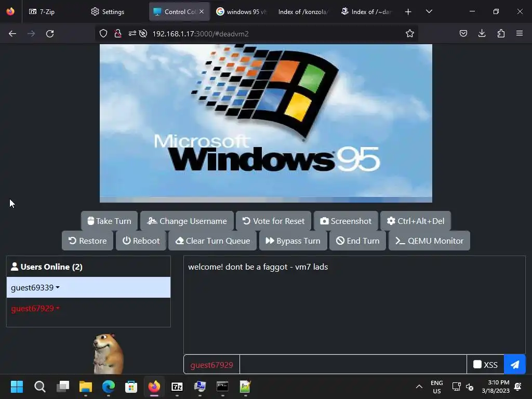The height and width of the screenshot is (399, 532).
Task: Click the muted volume tray icon
Action: click(x=470, y=387)
